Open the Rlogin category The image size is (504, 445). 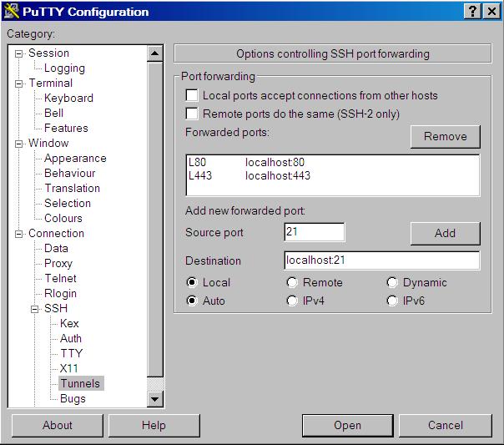coord(60,294)
